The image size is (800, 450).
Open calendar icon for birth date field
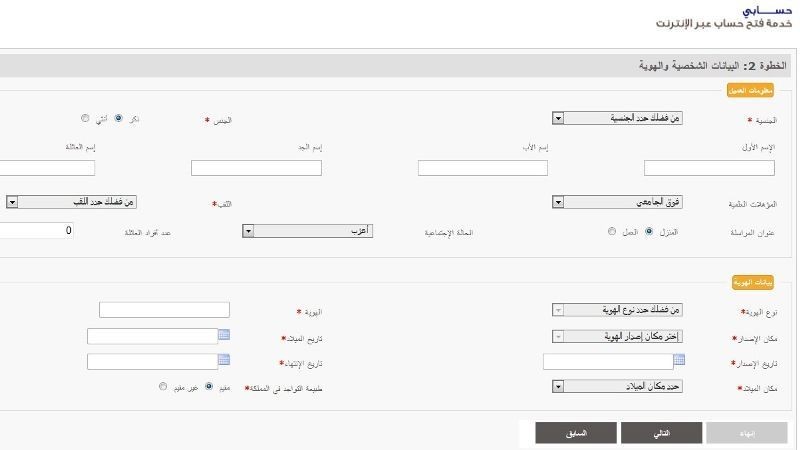point(224,335)
